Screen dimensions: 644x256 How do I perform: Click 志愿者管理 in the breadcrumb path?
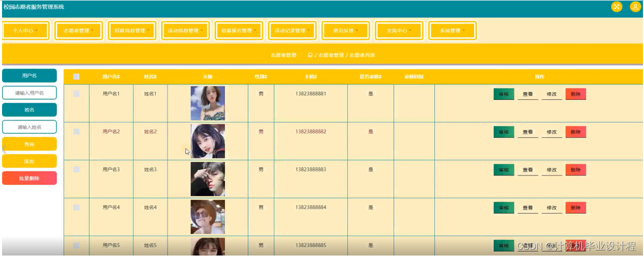click(x=331, y=55)
